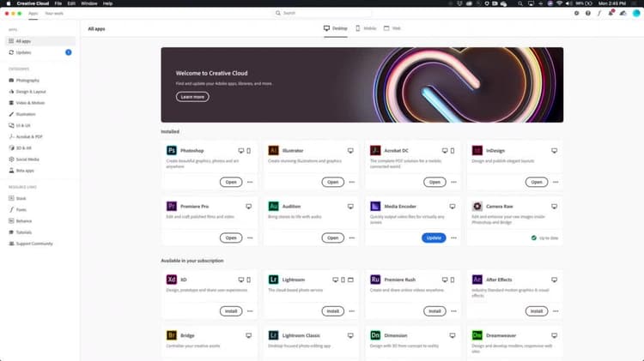
Task: Open more options for Acrobat DC
Action: 454,182
